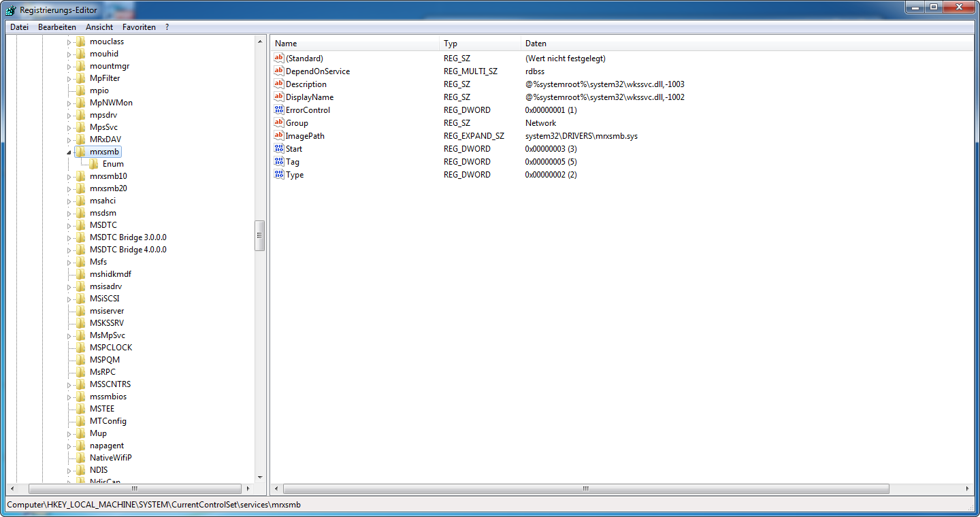Viewport: 980px width, 517px height.
Task: Expand the napagent tree node
Action: [69, 446]
